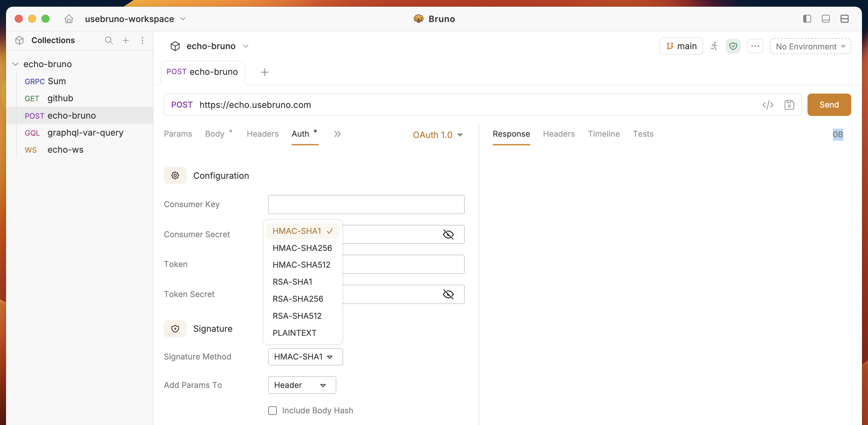
Task: Go to the home screen icon
Action: [x=69, y=19]
